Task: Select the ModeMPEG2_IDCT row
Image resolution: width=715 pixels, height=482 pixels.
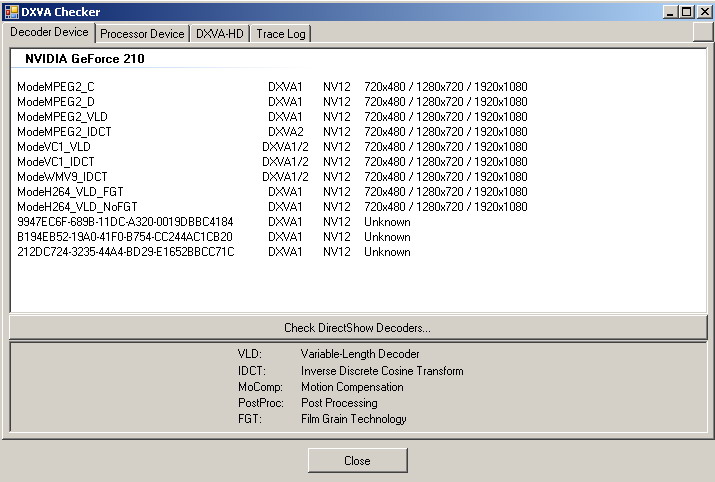Action: [x=272, y=132]
